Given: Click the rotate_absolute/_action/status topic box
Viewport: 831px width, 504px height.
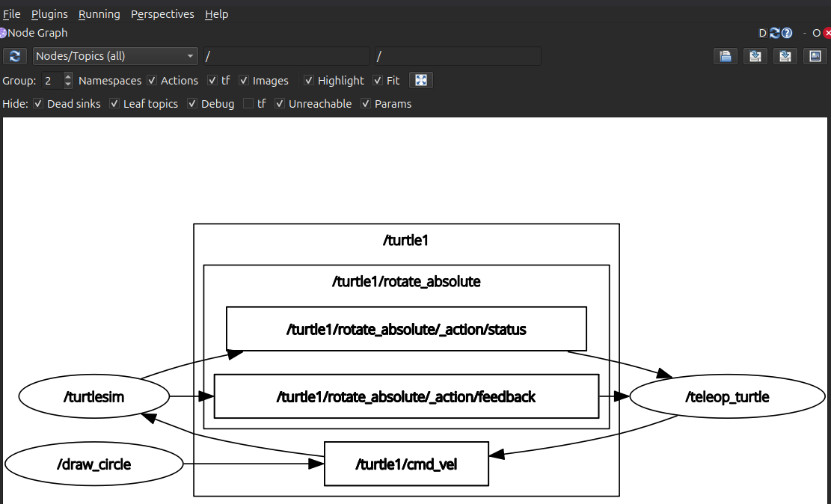Looking at the screenshot, I should (406, 329).
